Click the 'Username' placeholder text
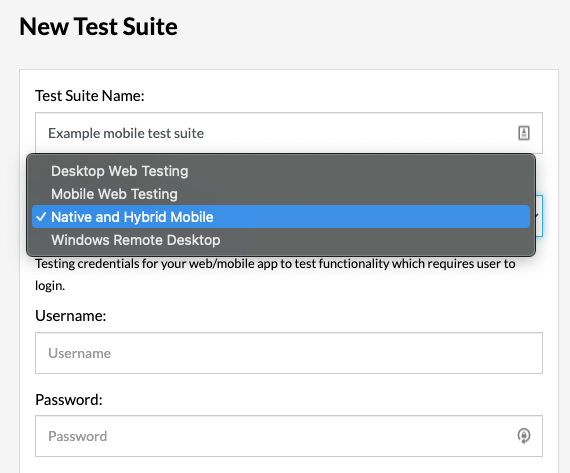The image size is (570, 473). click(x=80, y=353)
